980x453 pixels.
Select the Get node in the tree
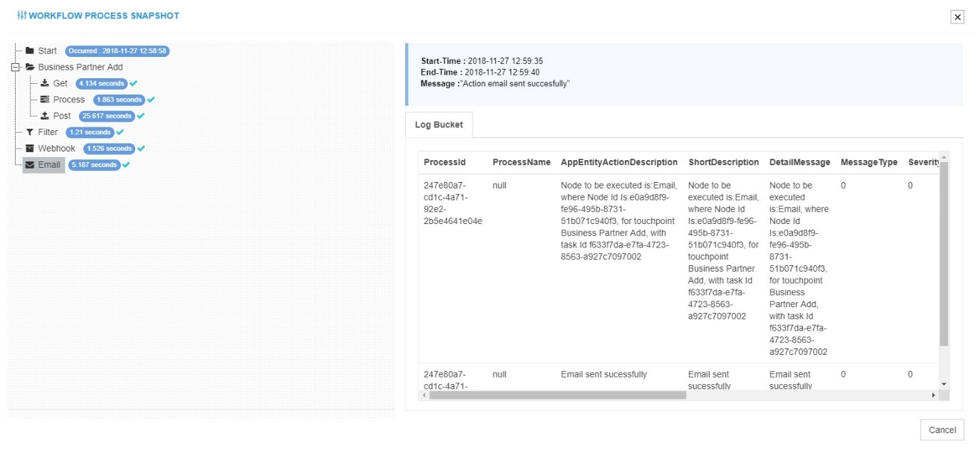59,83
